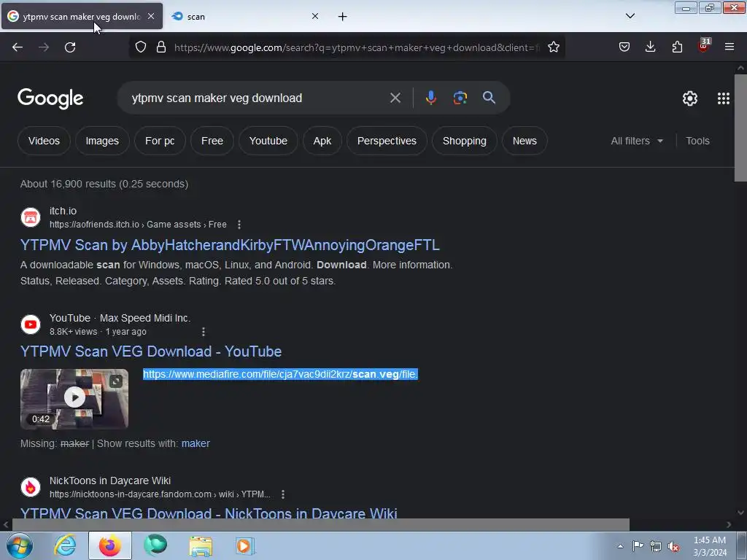
Task: Go forward with the browser forward arrow
Action: (44, 47)
